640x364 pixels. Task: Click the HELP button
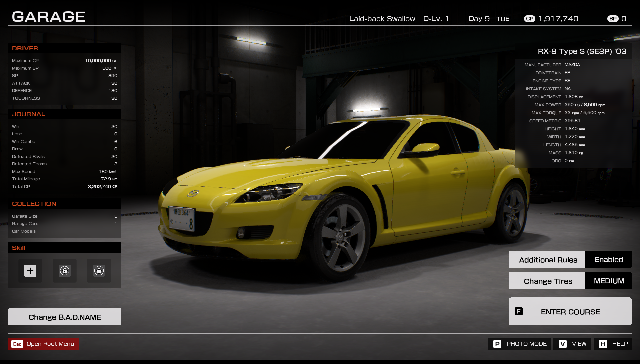620,344
